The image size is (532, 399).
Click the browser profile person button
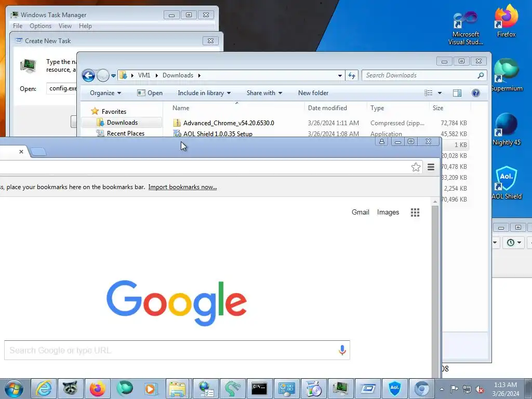coord(382,141)
